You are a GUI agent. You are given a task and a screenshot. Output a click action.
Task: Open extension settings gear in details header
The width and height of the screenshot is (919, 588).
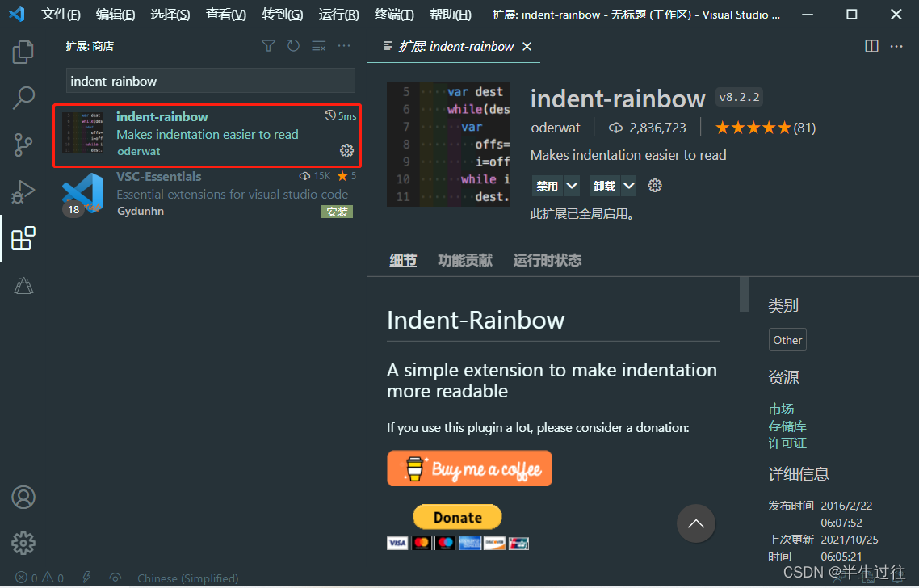[655, 186]
